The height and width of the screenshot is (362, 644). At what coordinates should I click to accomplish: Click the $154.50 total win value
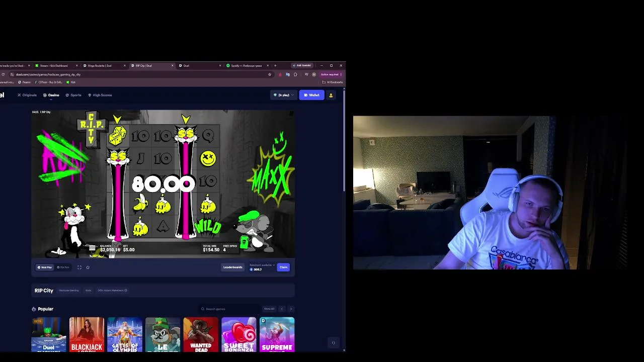211,250
